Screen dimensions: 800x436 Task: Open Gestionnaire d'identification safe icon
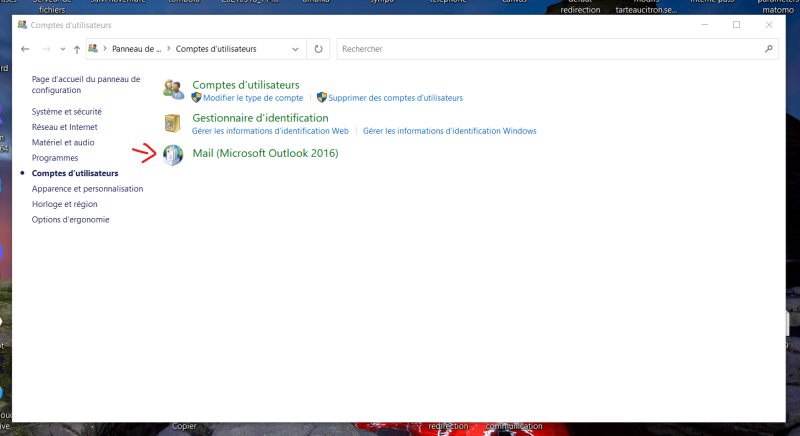pos(172,123)
